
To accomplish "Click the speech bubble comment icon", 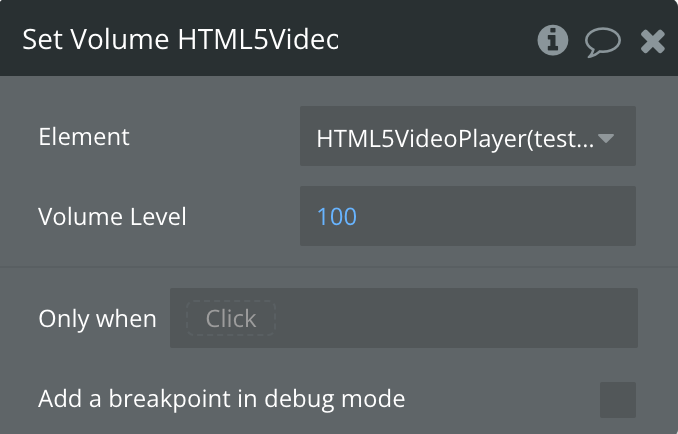I will pyautogui.click(x=603, y=42).
